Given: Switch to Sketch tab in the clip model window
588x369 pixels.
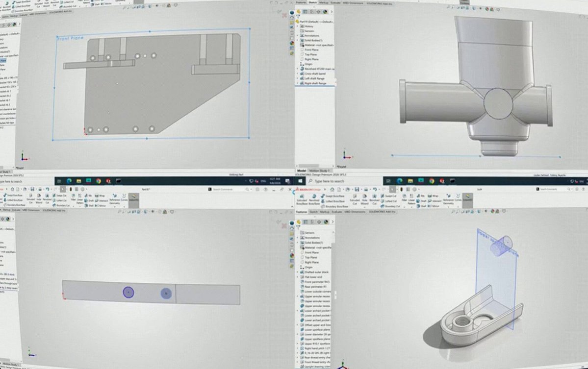Looking at the screenshot, I should (x=313, y=212).
